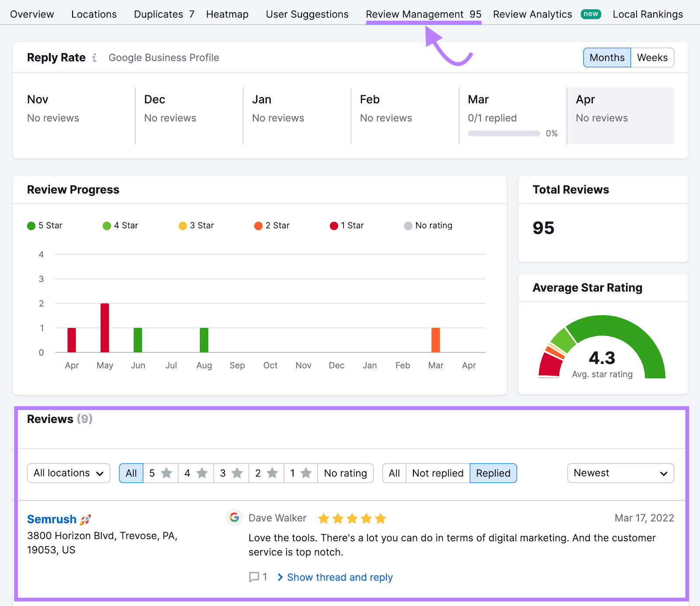Open the Heatmap section
This screenshot has width=700, height=606.
pyautogui.click(x=227, y=14)
